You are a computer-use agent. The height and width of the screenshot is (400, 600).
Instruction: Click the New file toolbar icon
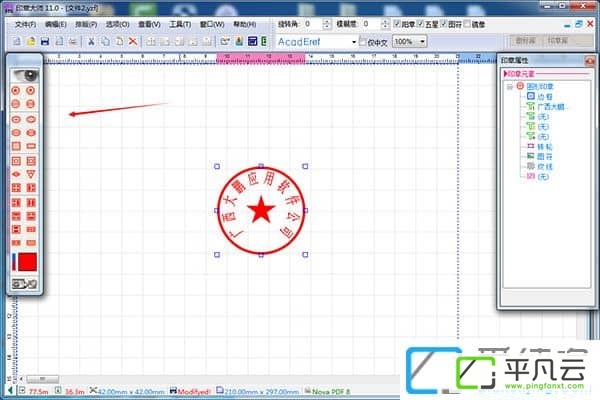[x=17, y=41]
